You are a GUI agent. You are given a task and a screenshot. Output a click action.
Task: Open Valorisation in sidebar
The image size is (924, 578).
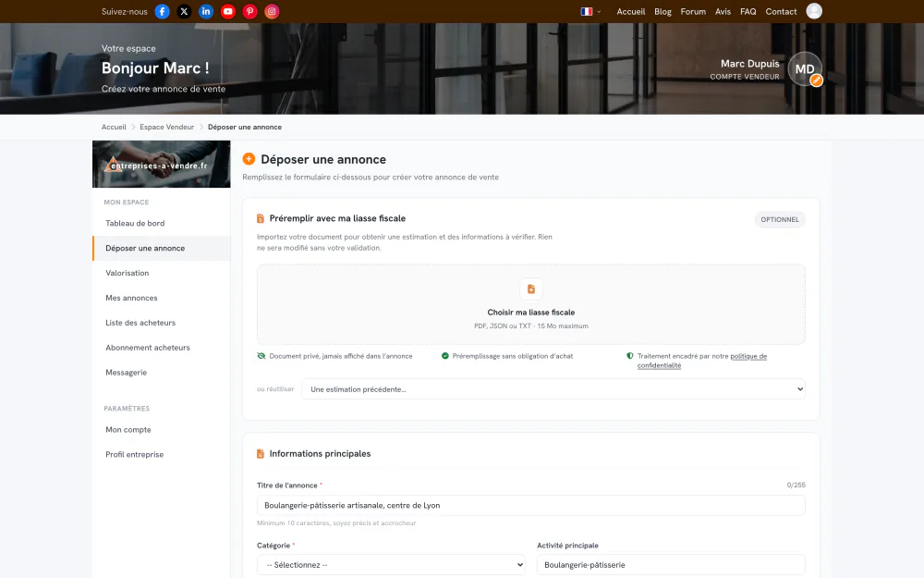pos(162,273)
